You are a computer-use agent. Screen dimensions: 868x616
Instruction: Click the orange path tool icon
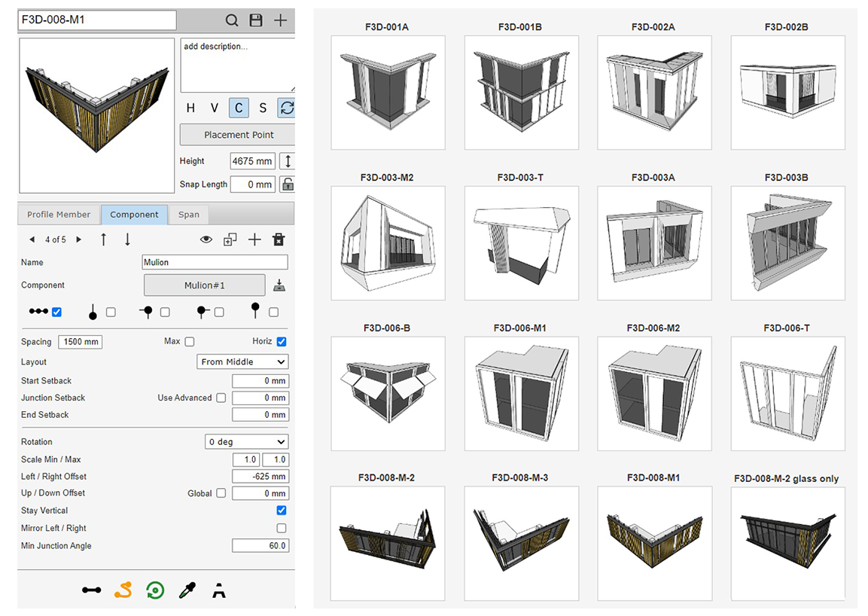[123, 590]
